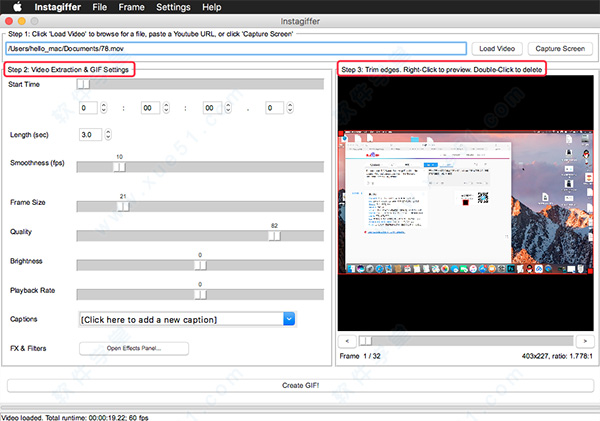Click the 'Smoothness (fps)' label
The width and height of the screenshot is (600, 421).
[37, 163]
